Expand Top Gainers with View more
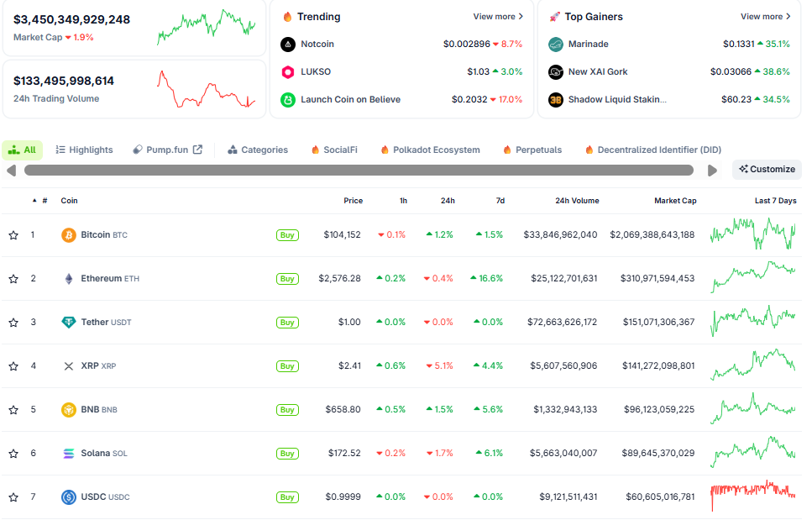Image resolution: width=812 pixels, height=520 pixels. tap(765, 17)
